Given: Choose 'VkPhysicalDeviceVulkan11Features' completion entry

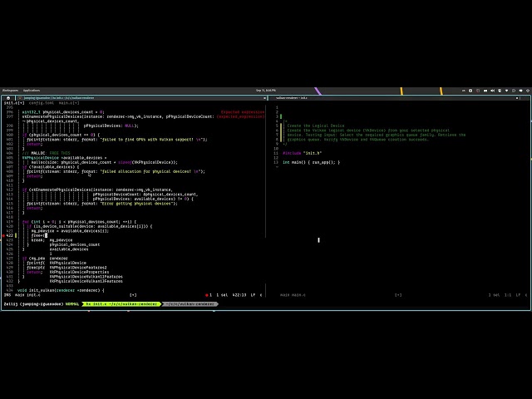Looking at the screenshot, I should pos(86,277).
